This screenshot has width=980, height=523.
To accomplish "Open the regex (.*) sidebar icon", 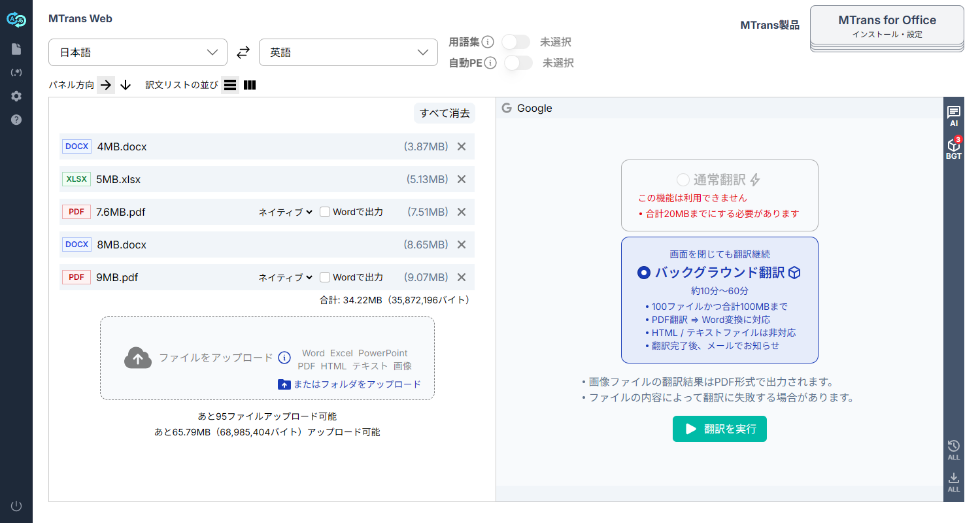I will tap(16, 73).
